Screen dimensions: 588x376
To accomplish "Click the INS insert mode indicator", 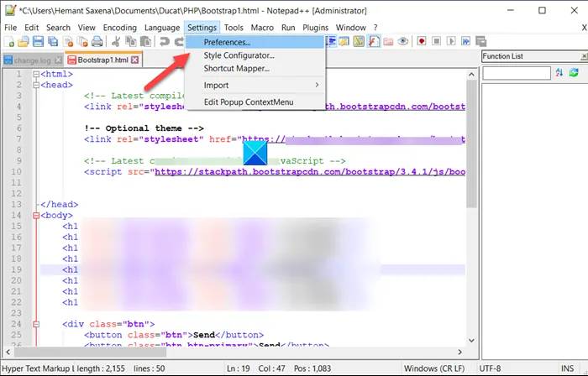I will (x=567, y=368).
